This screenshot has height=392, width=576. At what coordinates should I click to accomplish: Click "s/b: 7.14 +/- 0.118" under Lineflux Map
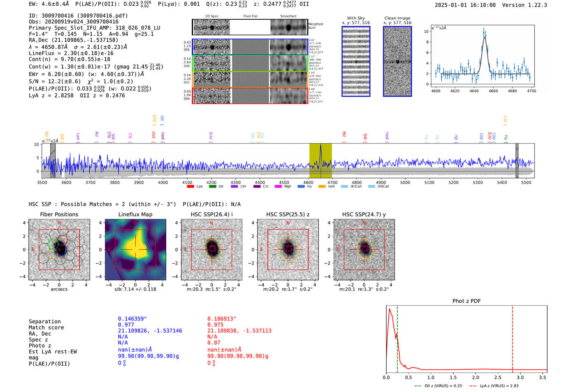[x=135, y=289]
